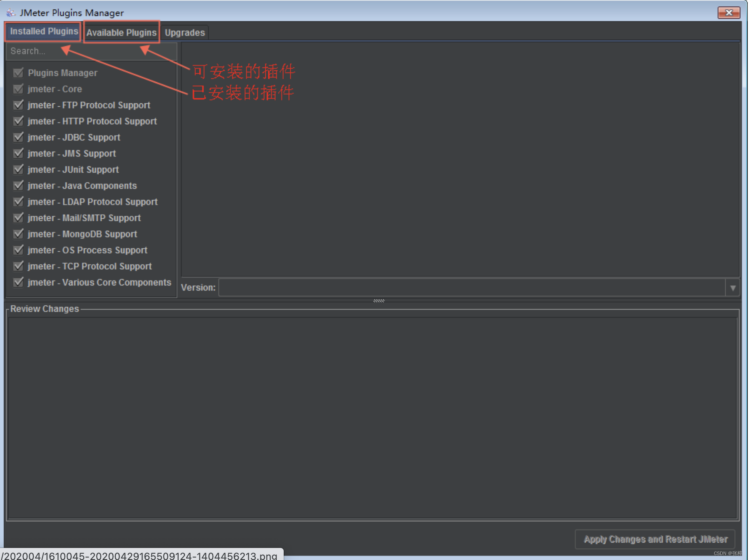This screenshot has height=560, width=749.
Task: Open the Version dropdown arrow
Action: coord(733,288)
